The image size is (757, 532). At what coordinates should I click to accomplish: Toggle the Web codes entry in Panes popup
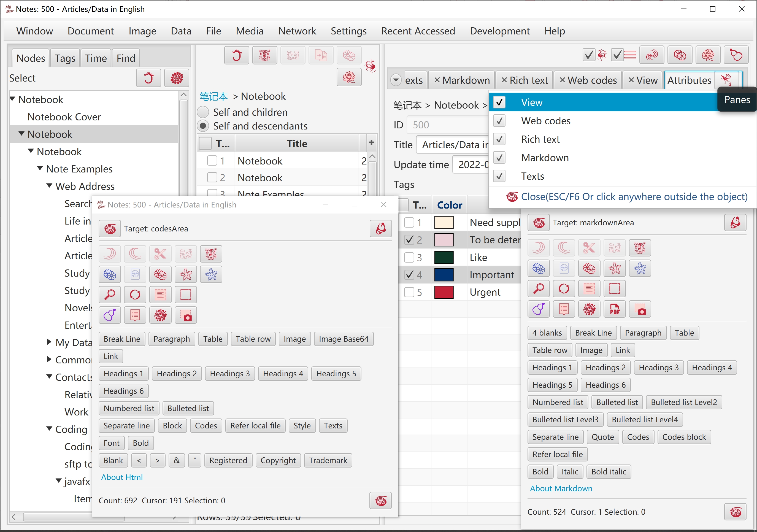[623, 121]
